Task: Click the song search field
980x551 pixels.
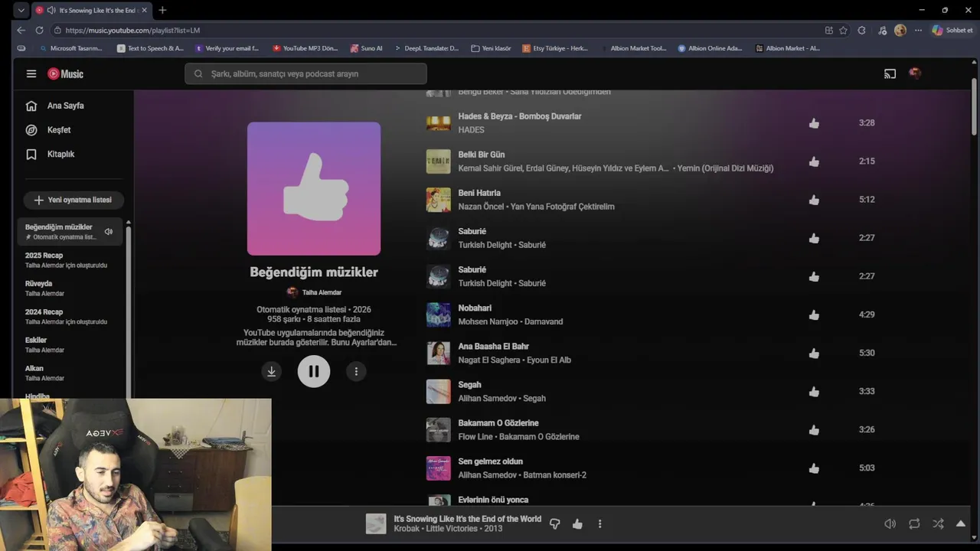Action: click(x=305, y=73)
